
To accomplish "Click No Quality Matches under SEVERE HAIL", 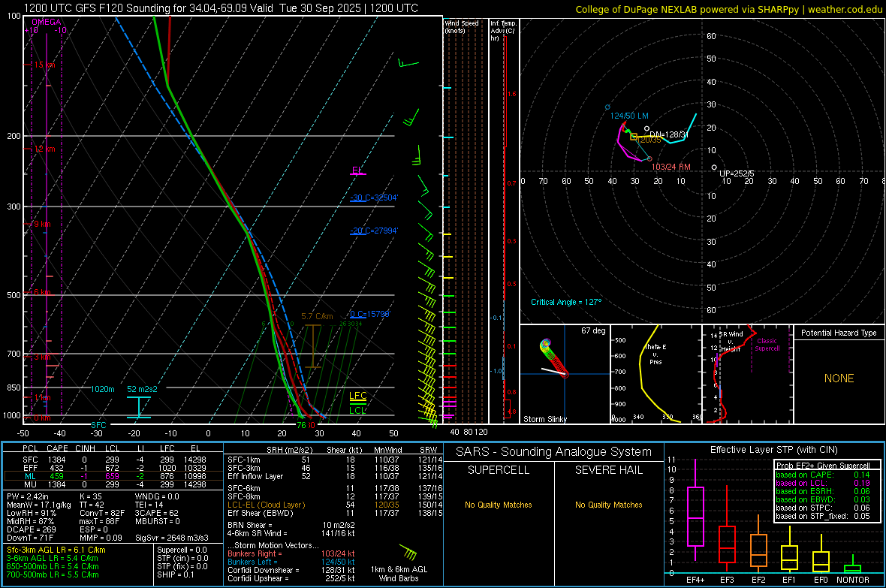I will (608, 505).
